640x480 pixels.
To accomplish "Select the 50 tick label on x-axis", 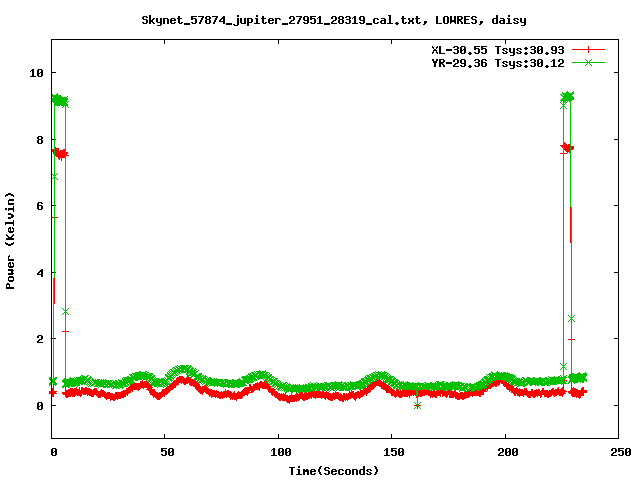I will click(166, 452).
